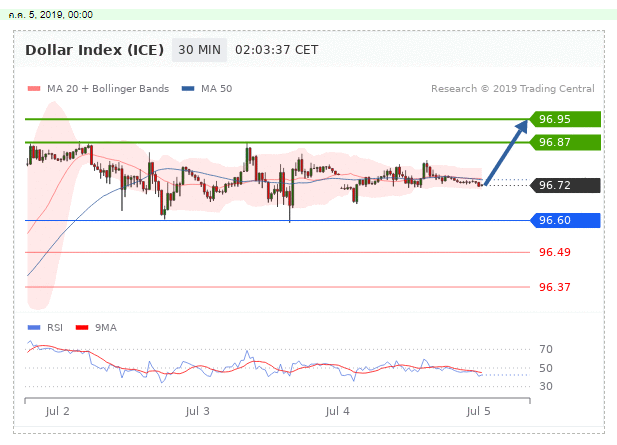
Task: Click the RSI 30 level label
Action: (x=546, y=386)
